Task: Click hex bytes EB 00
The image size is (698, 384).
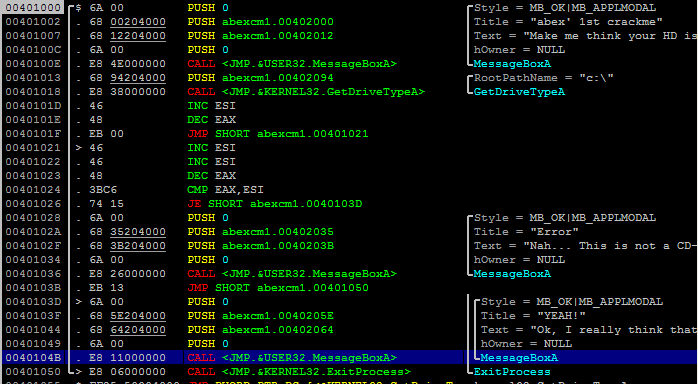Action: [106, 134]
